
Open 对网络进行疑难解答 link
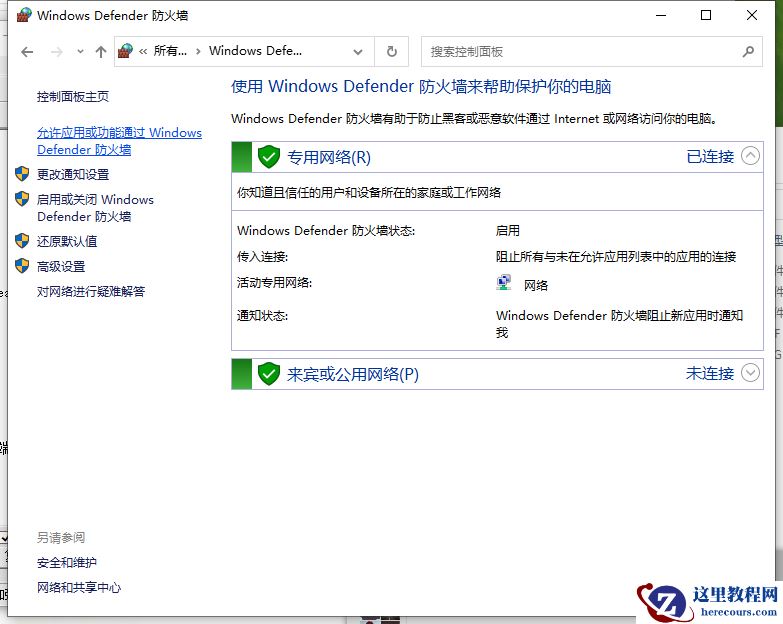[x=91, y=291]
